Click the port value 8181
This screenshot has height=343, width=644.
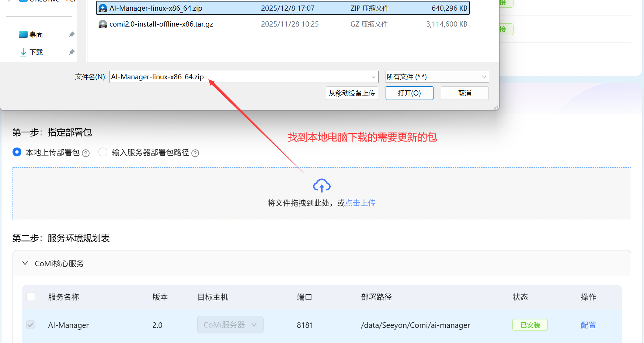pos(305,325)
